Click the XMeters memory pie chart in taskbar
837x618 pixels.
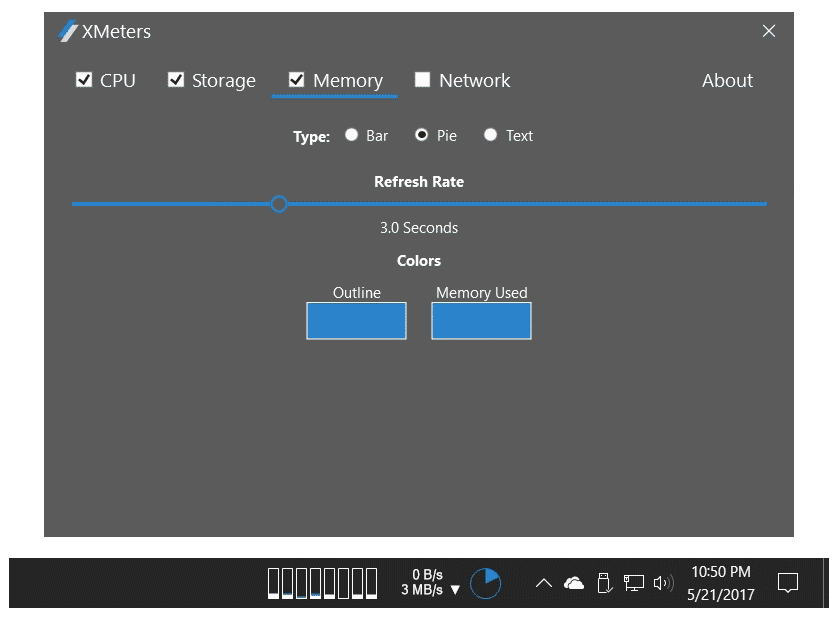tap(485, 583)
